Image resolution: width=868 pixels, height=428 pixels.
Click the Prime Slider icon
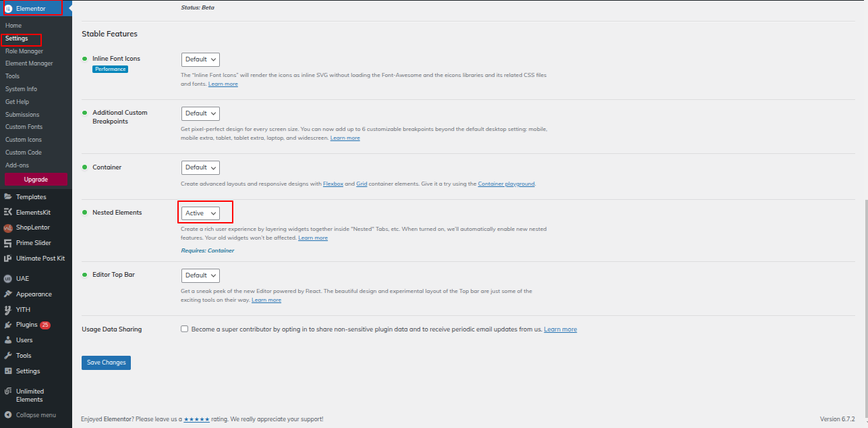pos(8,243)
